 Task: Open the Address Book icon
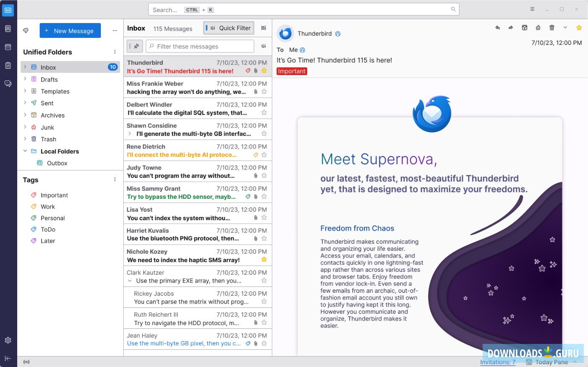pos(8,29)
